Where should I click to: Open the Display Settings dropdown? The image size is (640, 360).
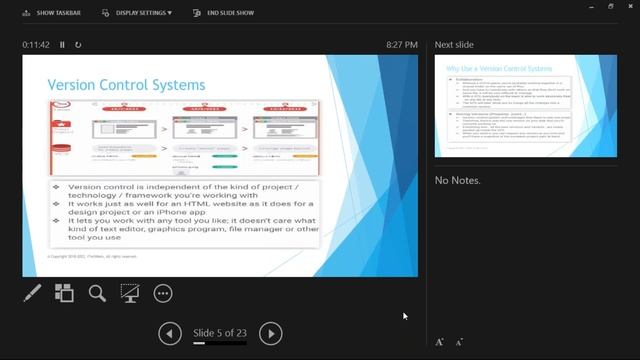click(x=137, y=13)
